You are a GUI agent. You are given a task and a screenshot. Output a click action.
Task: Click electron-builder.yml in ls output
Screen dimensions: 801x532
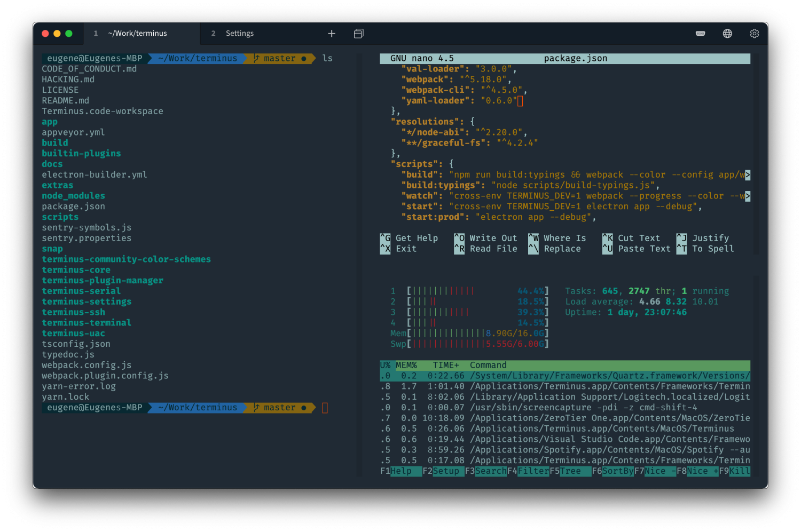[95, 175]
